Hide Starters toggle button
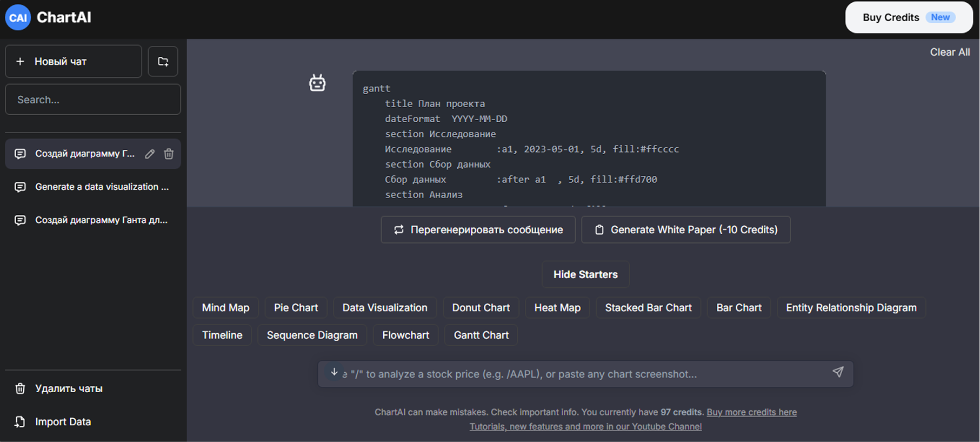 coord(585,275)
